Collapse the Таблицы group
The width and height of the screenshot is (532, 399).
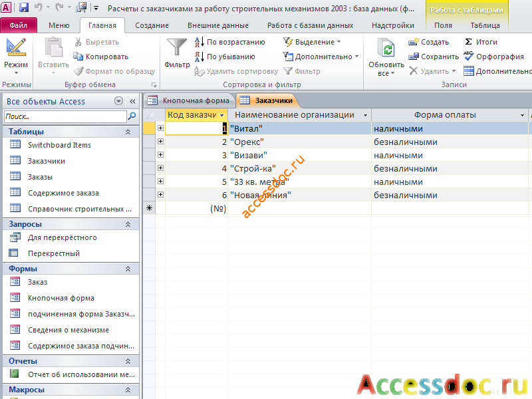pos(128,132)
